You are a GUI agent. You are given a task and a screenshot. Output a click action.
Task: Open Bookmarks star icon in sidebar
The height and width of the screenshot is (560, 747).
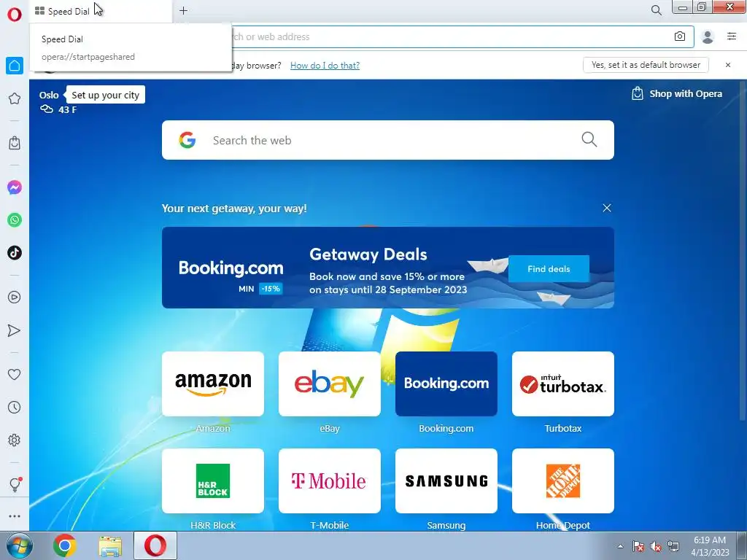click(15, 98)
